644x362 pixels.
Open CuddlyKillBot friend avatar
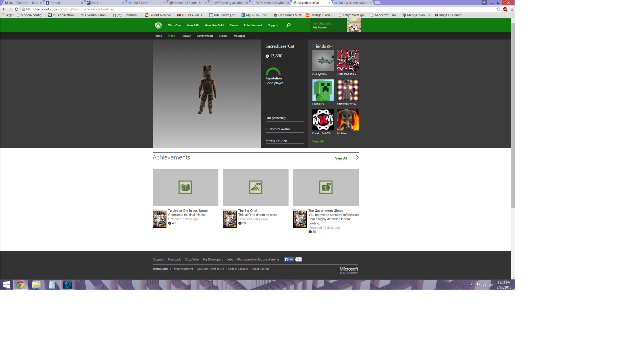[x=323, y=61]
